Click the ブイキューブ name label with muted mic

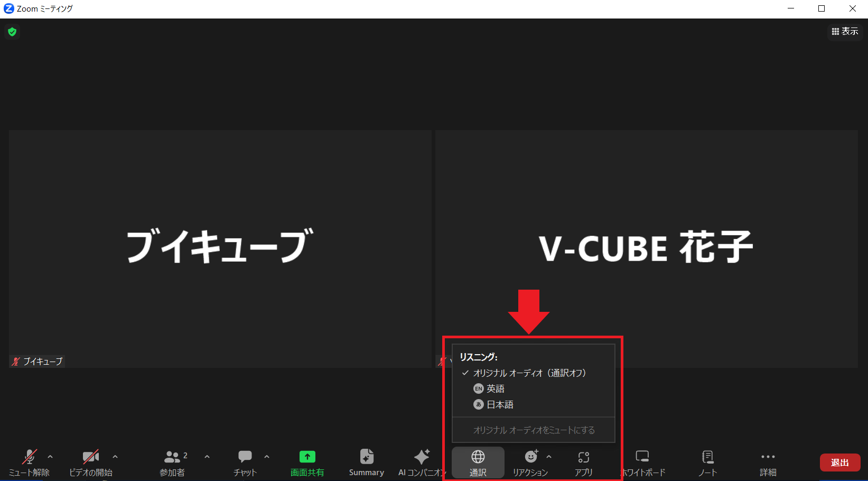(x=37, y=362)
